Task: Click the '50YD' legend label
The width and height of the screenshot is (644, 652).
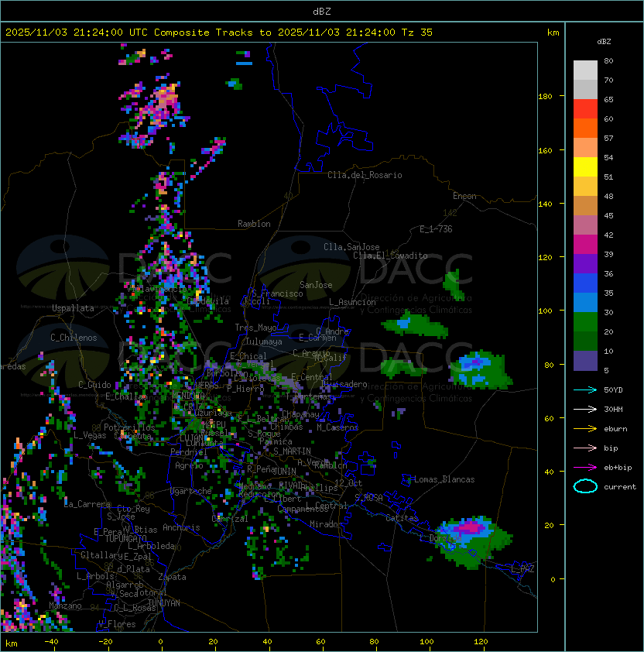Action: [613, 389]
